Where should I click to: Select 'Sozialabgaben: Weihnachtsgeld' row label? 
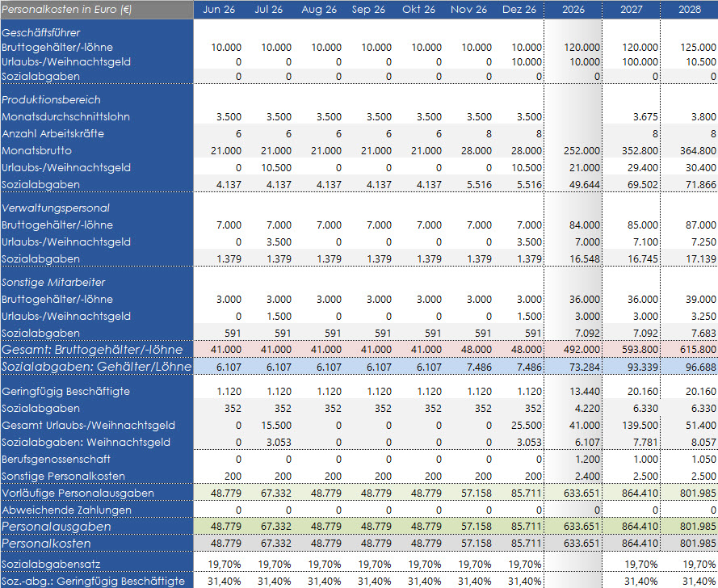pyautogui.click(x=86, y=443)
